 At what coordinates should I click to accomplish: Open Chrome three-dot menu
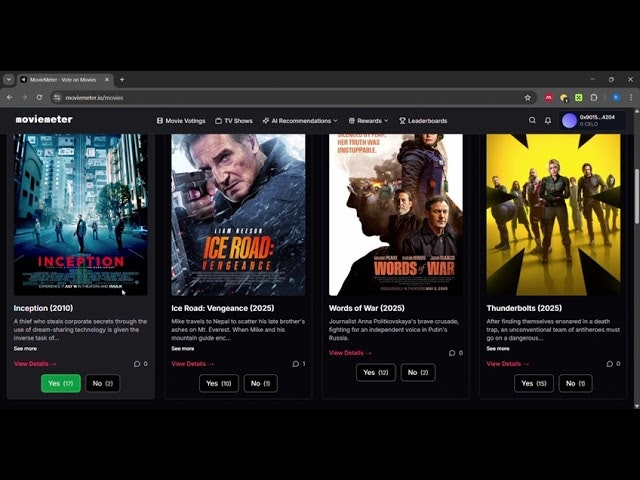(x=631, y=98)
